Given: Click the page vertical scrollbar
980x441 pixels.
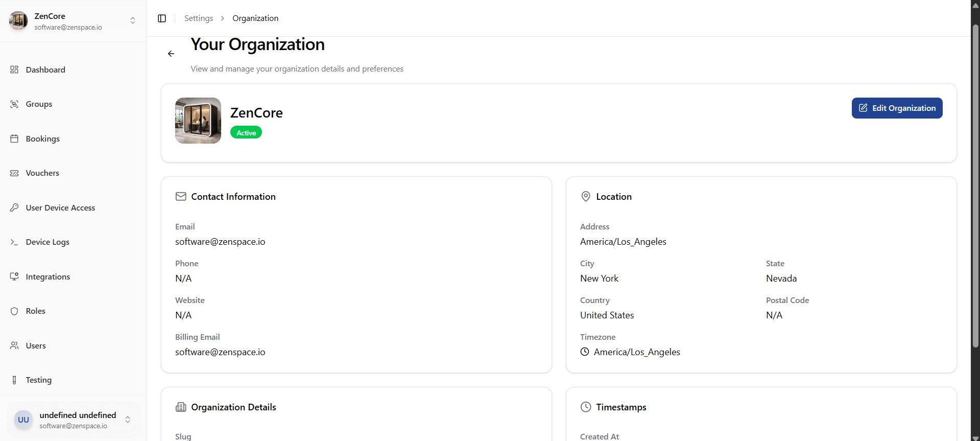Looking at the screenshot, I should pos(975,185).
